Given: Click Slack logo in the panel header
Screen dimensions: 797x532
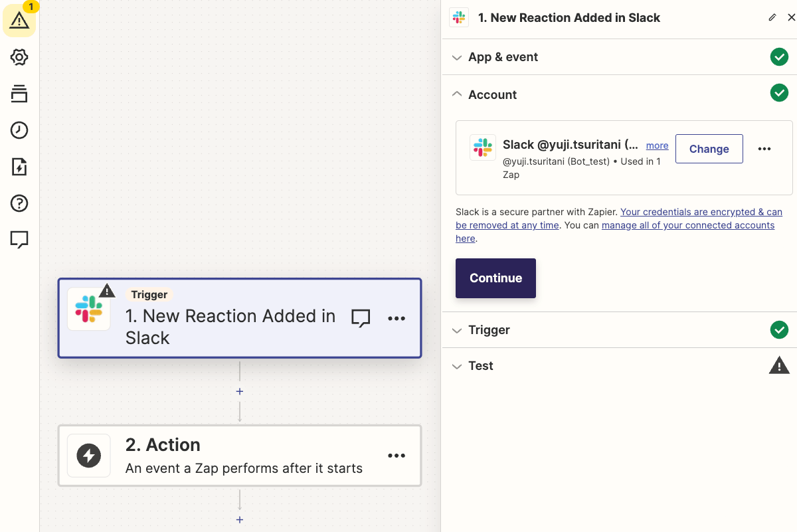Looking at the screenshot, I should click(x=459, y=18).
